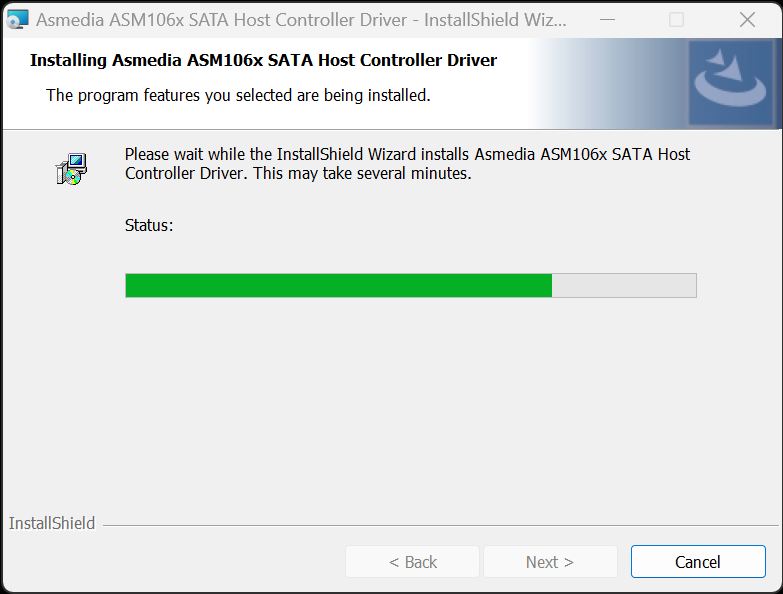Cancel the driver installation
Image resolution: width=783 pixels, height=594 pixels.
698,562
